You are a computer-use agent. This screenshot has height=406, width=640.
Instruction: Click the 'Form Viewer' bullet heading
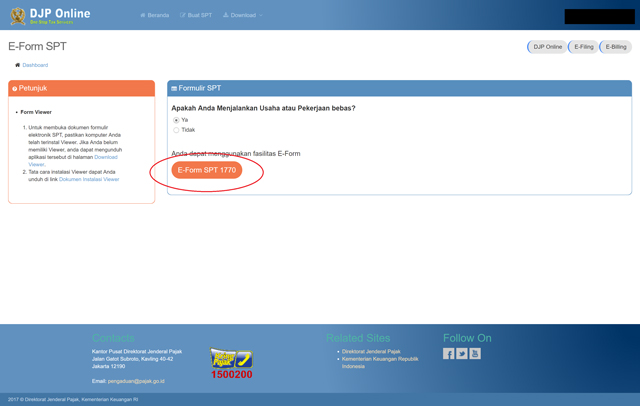(x=36, y=112)
